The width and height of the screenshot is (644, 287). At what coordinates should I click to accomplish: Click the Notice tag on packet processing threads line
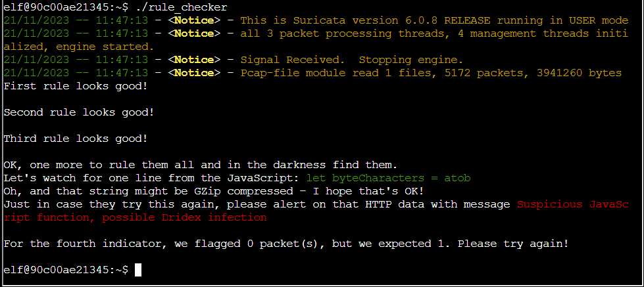pyautogui.click(x=194, y=33)
